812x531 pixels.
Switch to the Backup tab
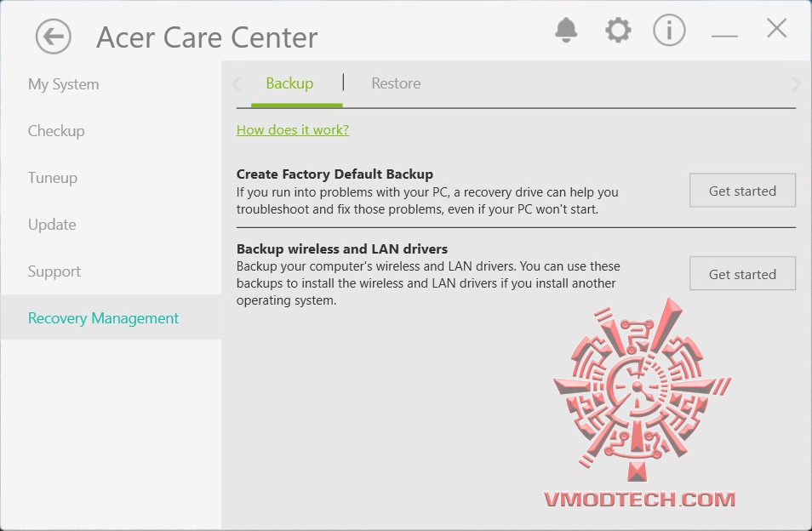pyautogui.click(x=289, y=83)
